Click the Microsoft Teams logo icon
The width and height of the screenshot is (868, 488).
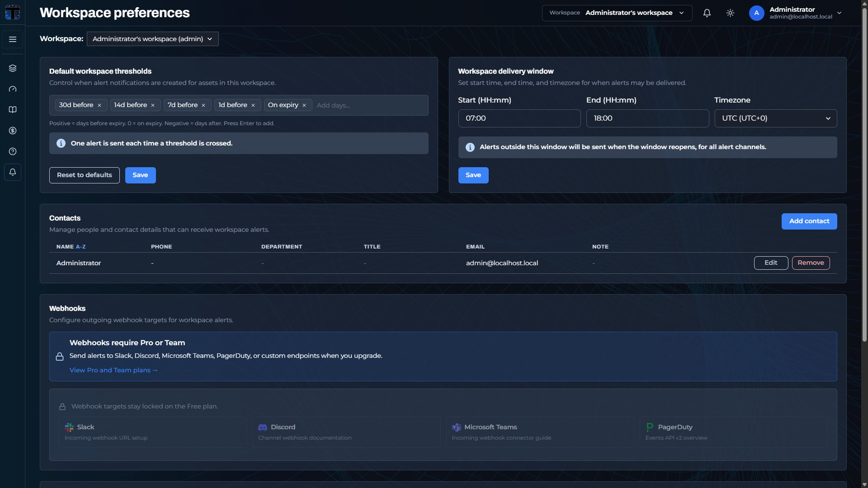(x=456, y=427)
